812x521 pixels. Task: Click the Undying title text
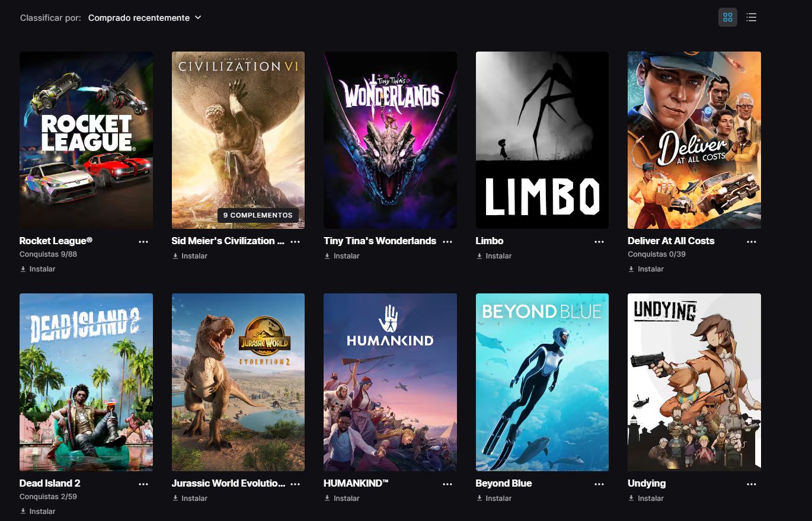(x=647, y=484)
